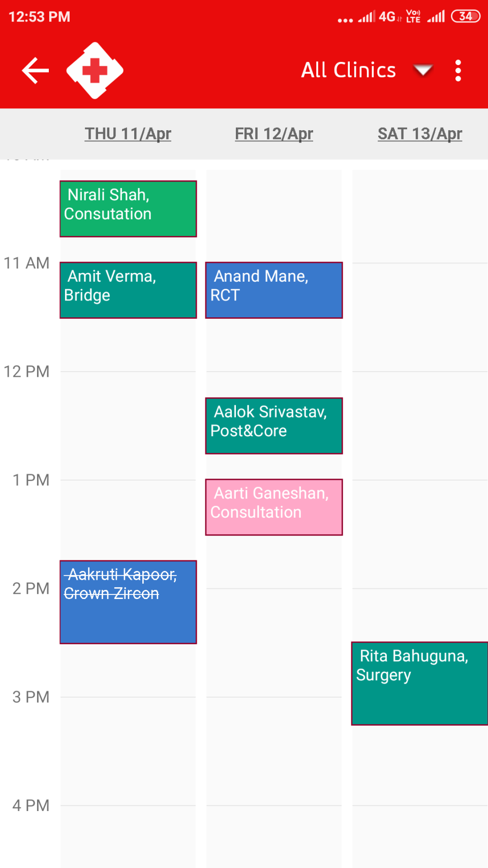Select the FRI 12/Apr day header
Viewport: 488px width, 868px height.
[x=273, y=134]
